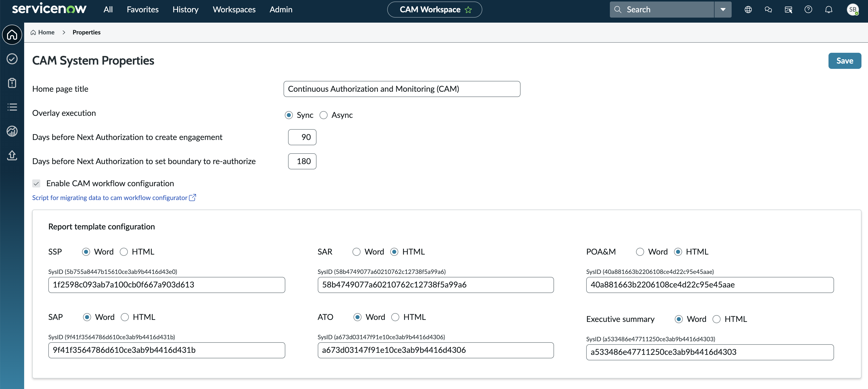Image resolution: width=868 pixels, height=389 pixels.
Task: Select HTML for POA&M template
Action: (x=678, y=252)
